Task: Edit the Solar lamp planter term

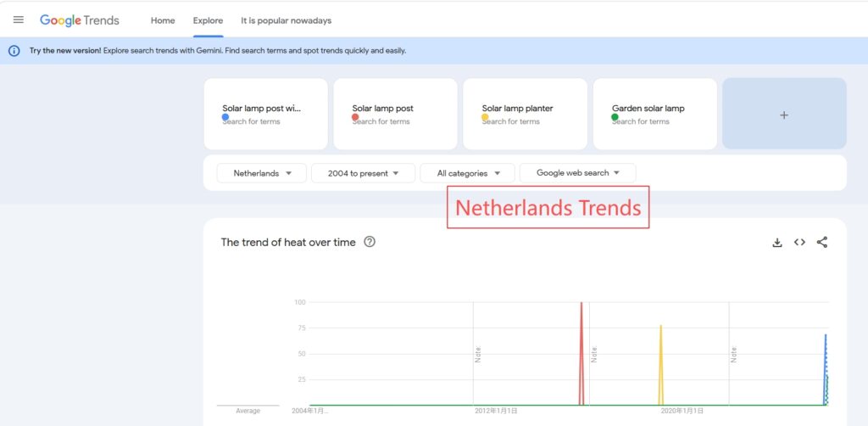Action: click(518, 109)
